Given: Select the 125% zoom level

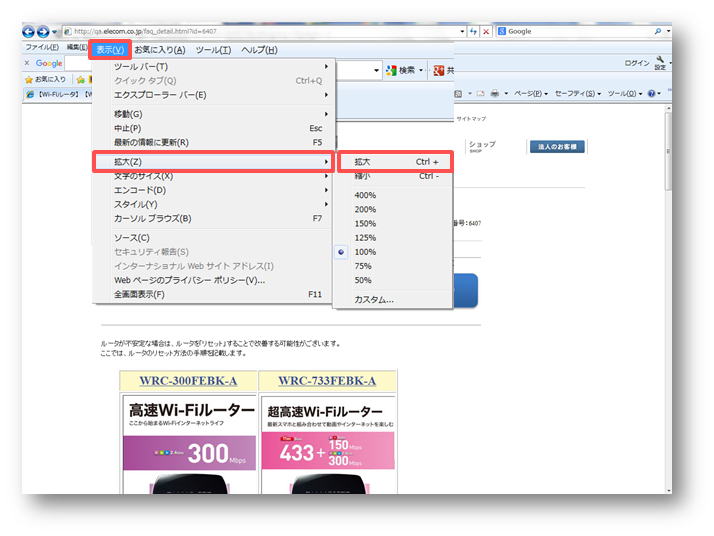Looking at the screenshot, I should [394, 238].
